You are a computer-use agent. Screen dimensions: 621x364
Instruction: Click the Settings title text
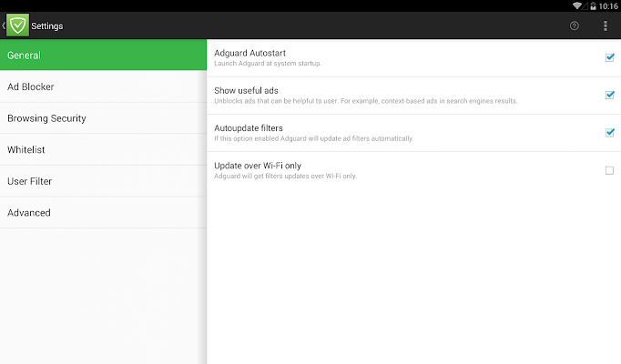(x=47, y=26)
